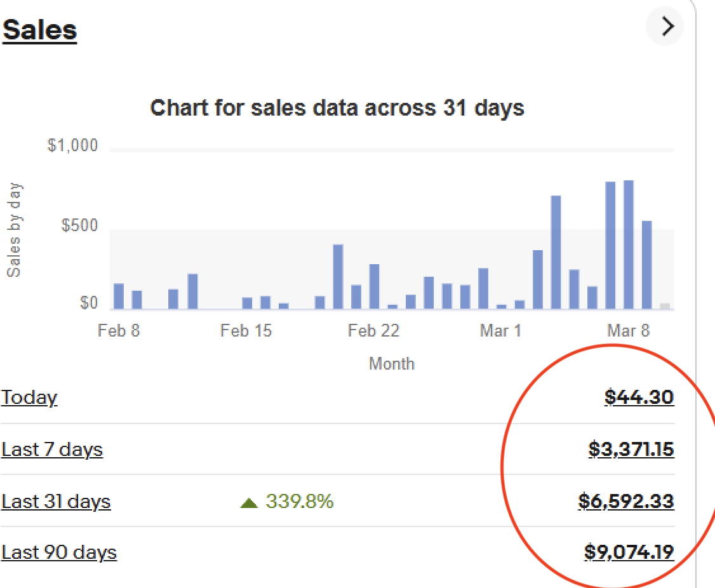Open the Last 90 days link
The height and width of the screenshot is (588, 715).
59,552
